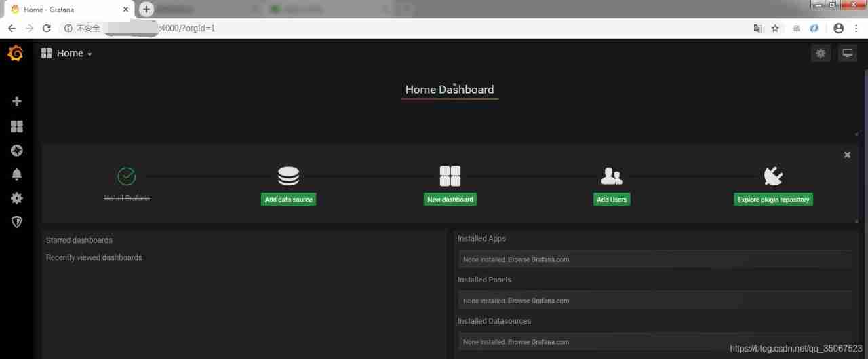Click the Installed Datasources heading
Viewport: 868px width, 359px height.
(x=494, y=321)
